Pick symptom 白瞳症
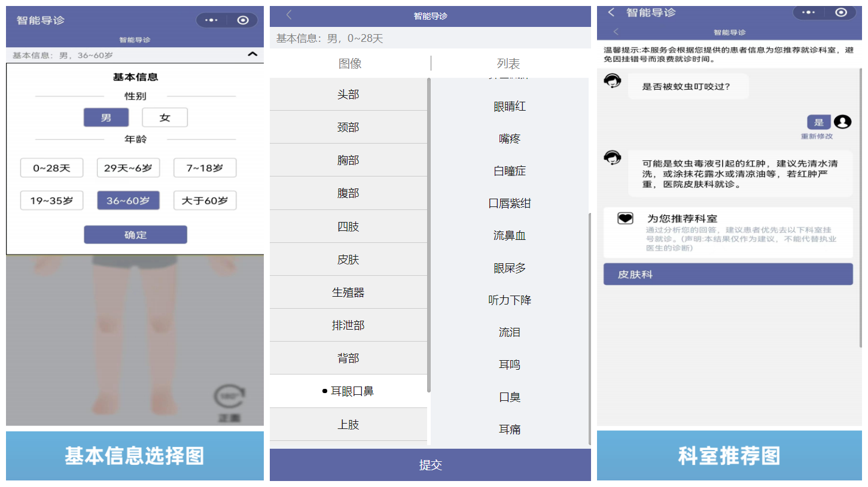Image resolution: width=868 pixels, height=487 pixels. (510, 171)
